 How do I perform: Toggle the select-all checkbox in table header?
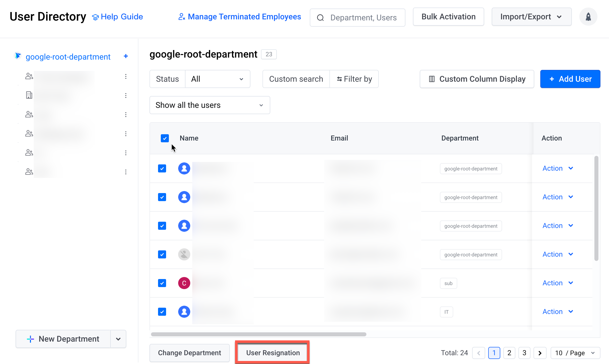point(165,138)
